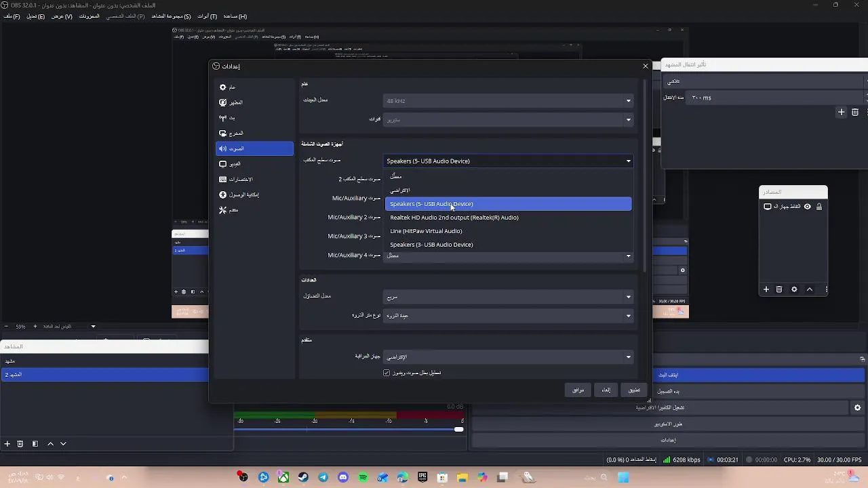Click the Cancel (إلغاء) button in settings
868x488 pixels.
click(x=606, y=390)
